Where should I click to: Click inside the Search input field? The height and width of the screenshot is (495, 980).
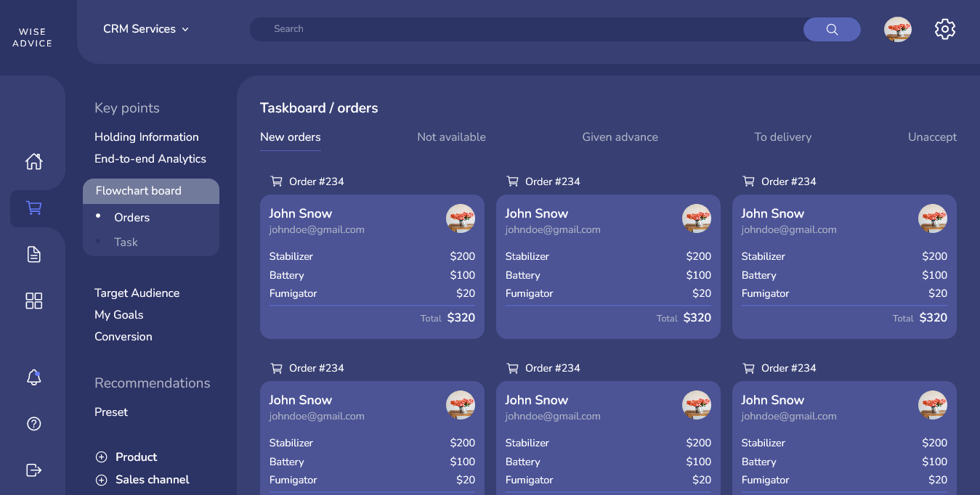[509, 29]
